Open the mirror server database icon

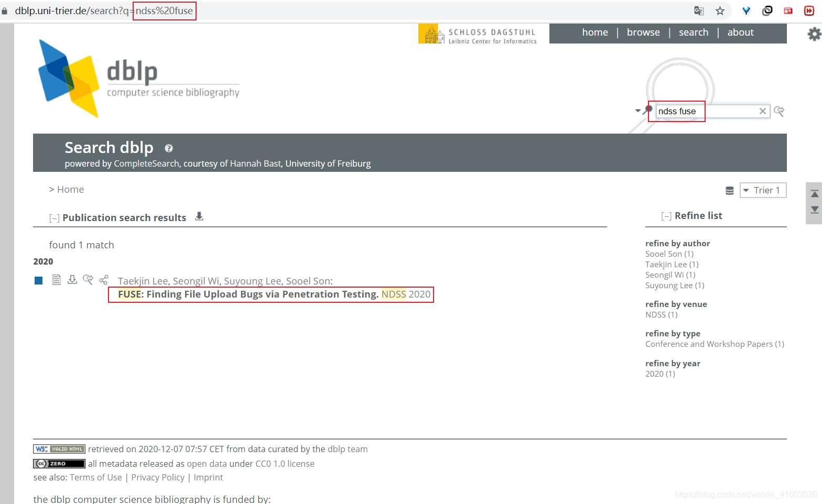click(730, 190)
